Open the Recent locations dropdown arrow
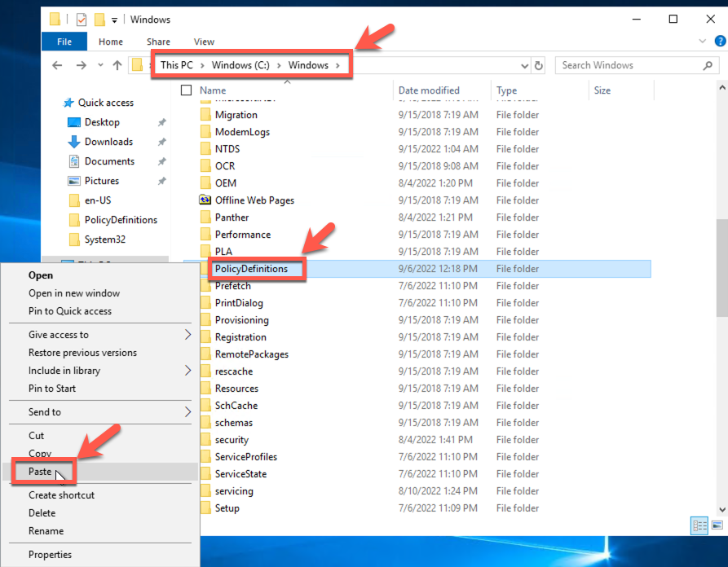The width and height of the screenshot is (728, 567). [x=100, y=66]
